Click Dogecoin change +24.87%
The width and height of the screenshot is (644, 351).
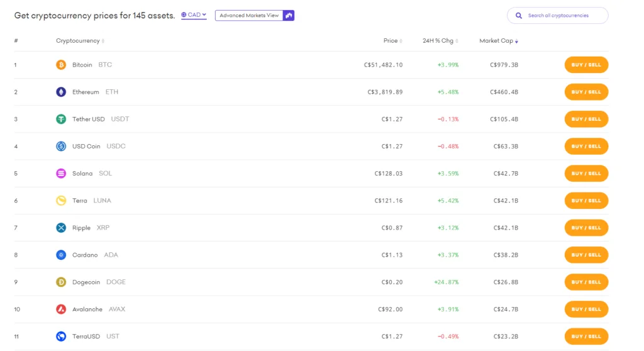(447, 282)
